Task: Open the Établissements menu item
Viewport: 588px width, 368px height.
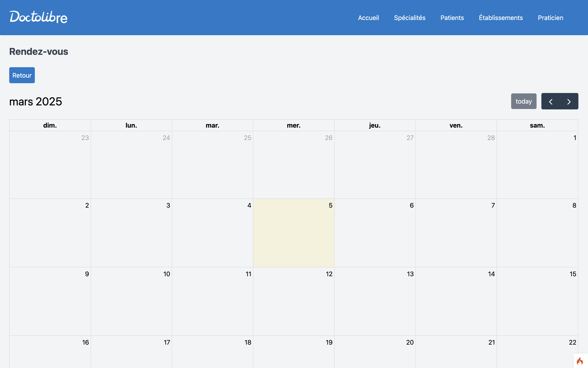Action: [501, 18]
